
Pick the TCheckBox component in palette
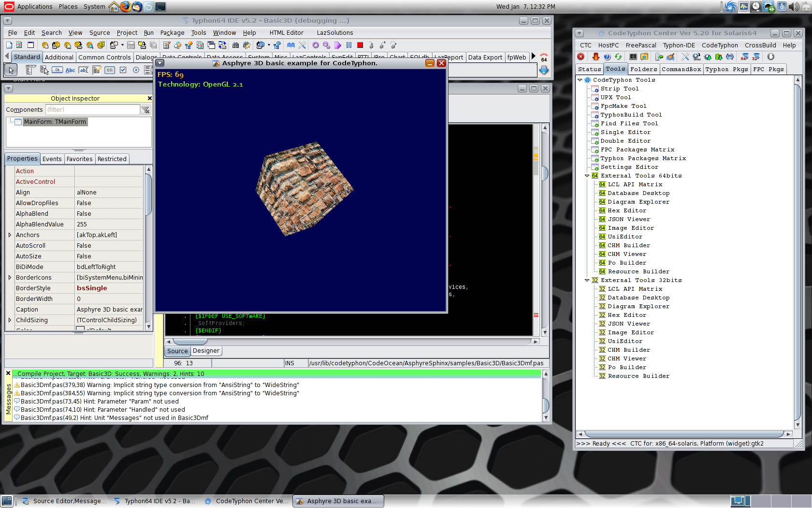coord(123,70)
